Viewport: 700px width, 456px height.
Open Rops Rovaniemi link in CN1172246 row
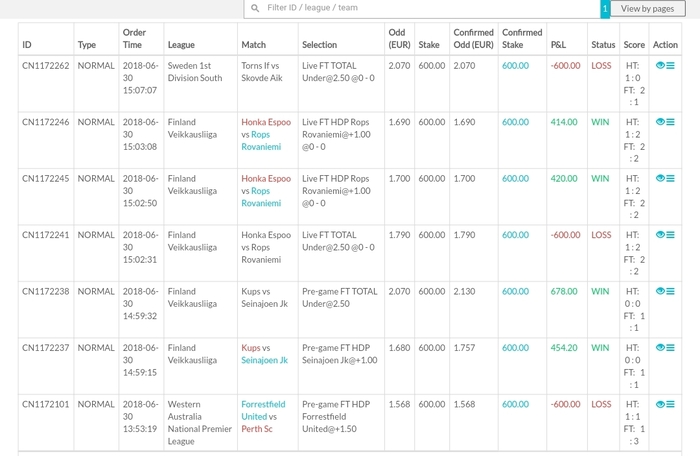click(261, 141)
